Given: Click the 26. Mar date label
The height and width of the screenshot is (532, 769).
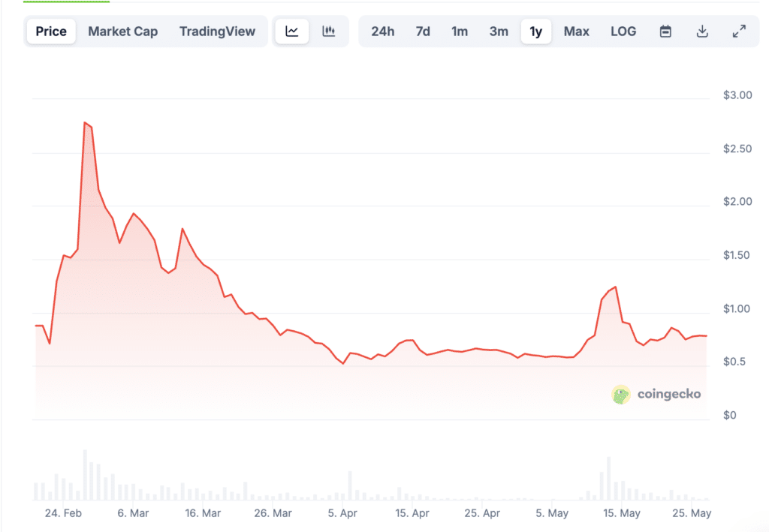Looking at the screenshot, I should click(273, 513).
